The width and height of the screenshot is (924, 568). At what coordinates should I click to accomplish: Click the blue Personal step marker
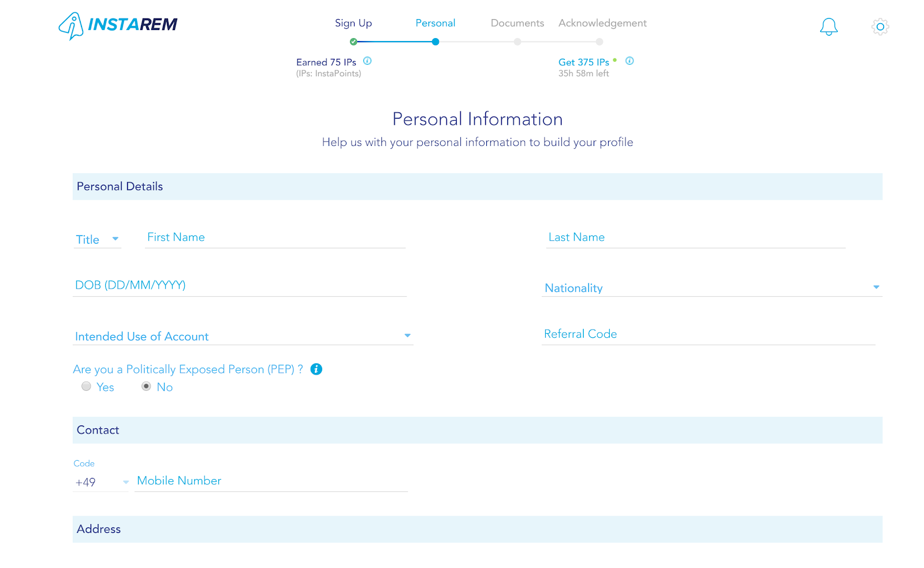(435, 42)
